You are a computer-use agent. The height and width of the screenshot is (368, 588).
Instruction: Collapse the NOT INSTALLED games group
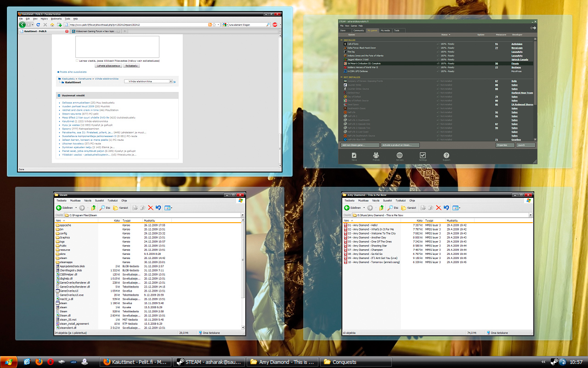tap(341, 77)
